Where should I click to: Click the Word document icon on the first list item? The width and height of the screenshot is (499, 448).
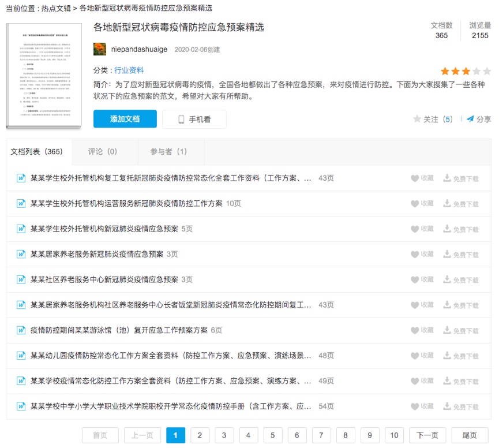[21, 178]
